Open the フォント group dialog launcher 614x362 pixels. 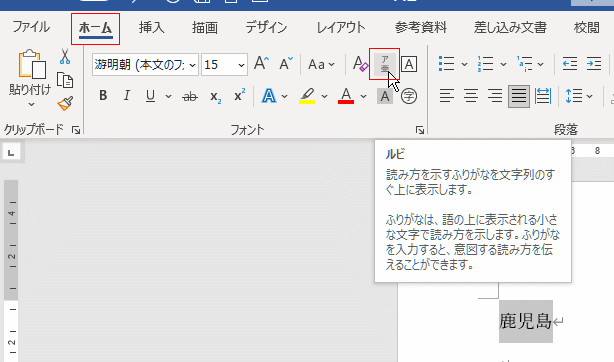tap(419, 130)
